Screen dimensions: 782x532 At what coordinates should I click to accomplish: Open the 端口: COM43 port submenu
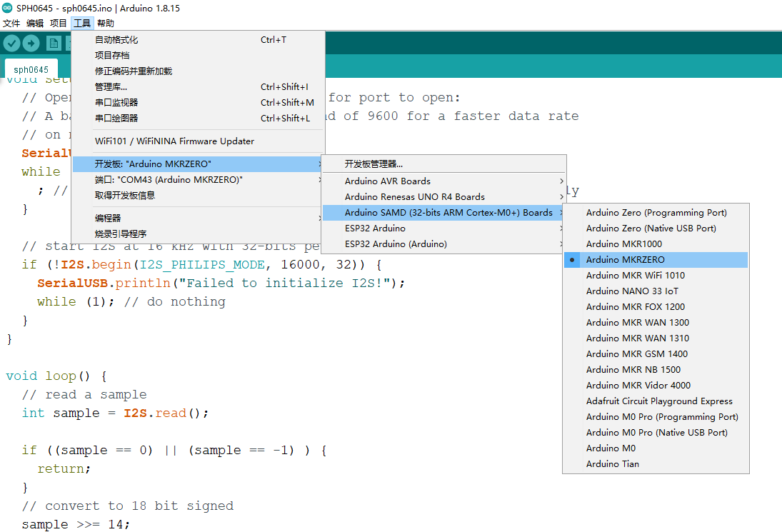pos(198,179)
